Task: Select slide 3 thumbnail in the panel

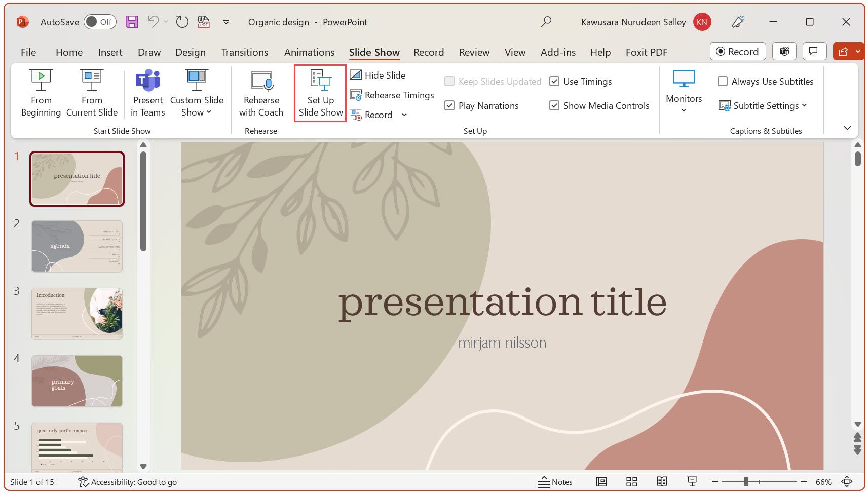Action: 77,313
